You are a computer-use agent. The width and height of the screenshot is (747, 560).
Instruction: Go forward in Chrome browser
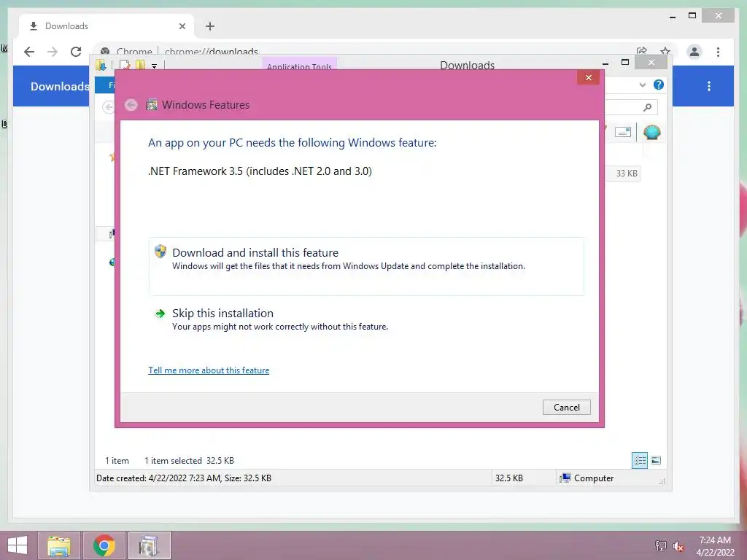53,52
